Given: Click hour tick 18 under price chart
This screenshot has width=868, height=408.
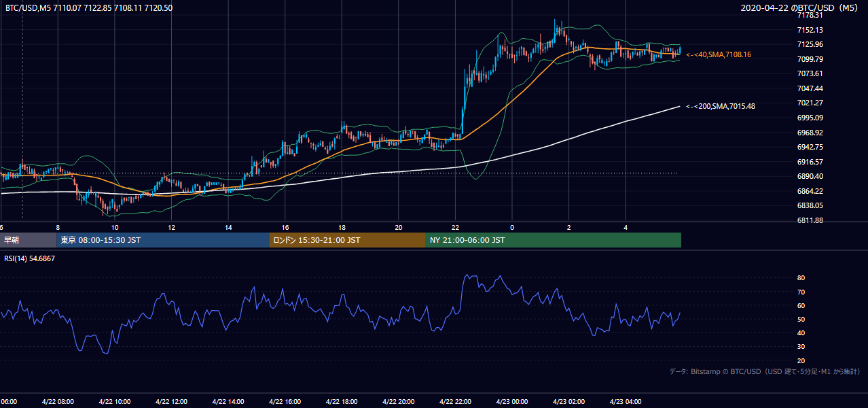Looking at the screenshot, I should point(342,227).
